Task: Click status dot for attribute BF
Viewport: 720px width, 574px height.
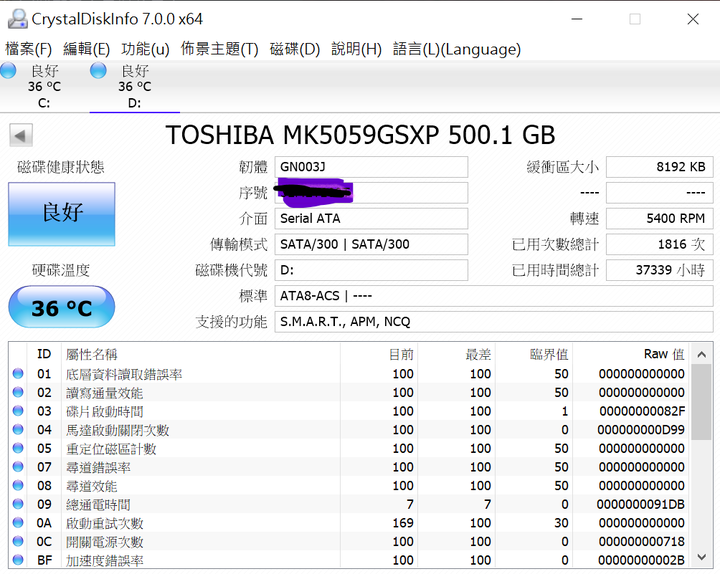Action: point(18,560)
